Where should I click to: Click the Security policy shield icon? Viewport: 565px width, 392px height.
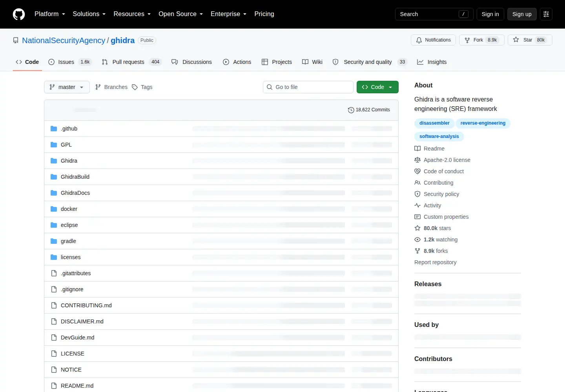click(417, 194)
